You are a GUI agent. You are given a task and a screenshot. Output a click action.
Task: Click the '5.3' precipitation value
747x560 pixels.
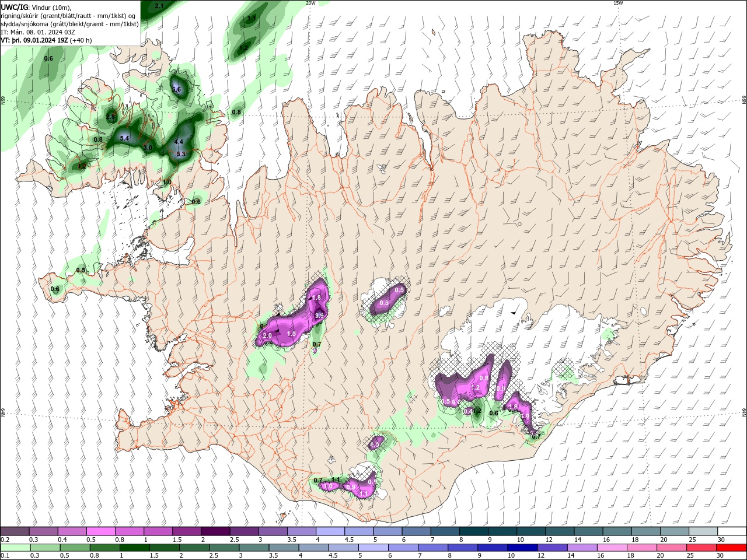[180, 154]
